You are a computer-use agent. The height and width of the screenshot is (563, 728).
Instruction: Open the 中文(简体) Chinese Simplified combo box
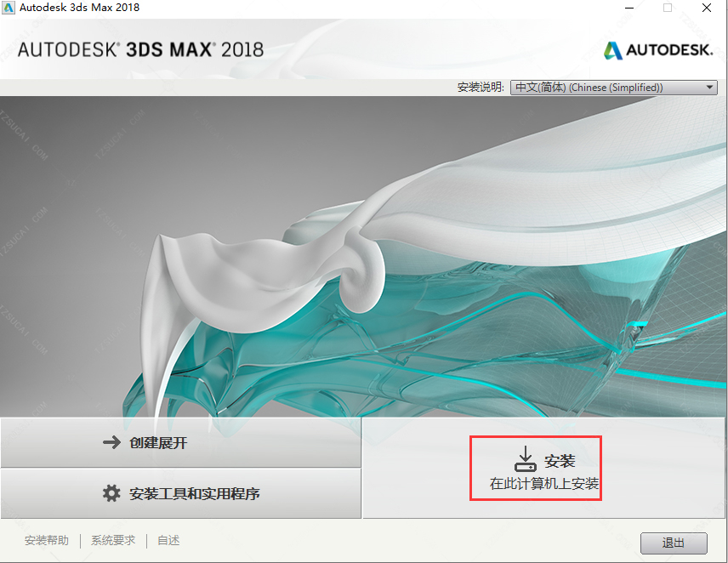[614, 88]
